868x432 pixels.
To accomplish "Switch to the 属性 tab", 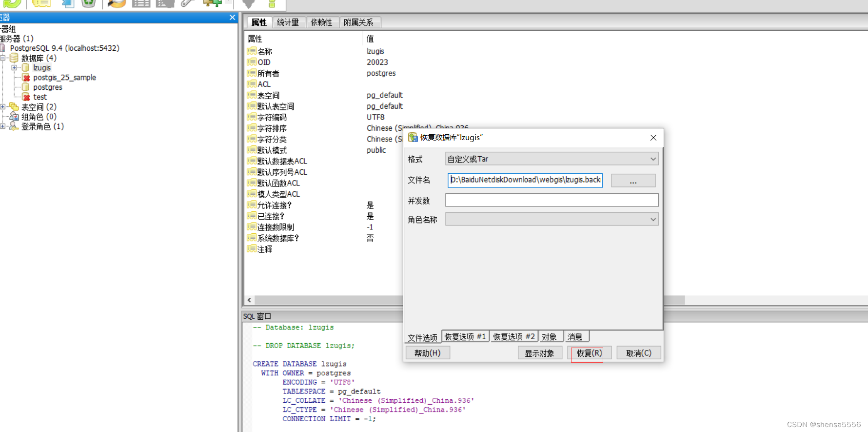I will 259,22.
